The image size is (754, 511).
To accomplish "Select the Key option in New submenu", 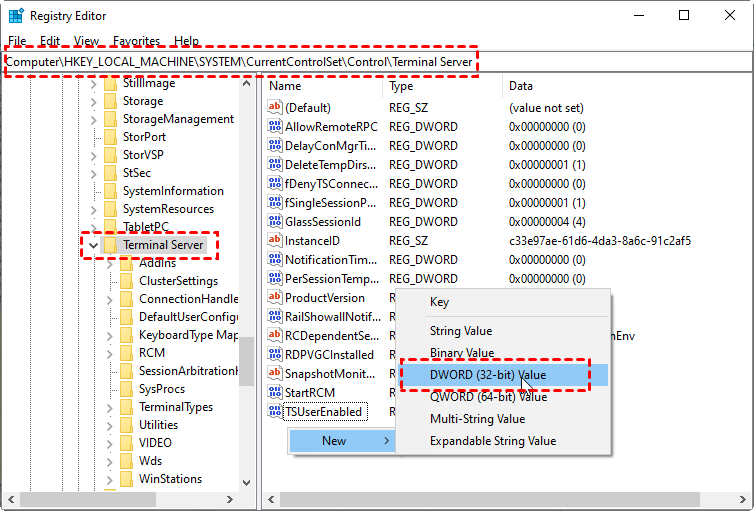I will pos(439,302).
